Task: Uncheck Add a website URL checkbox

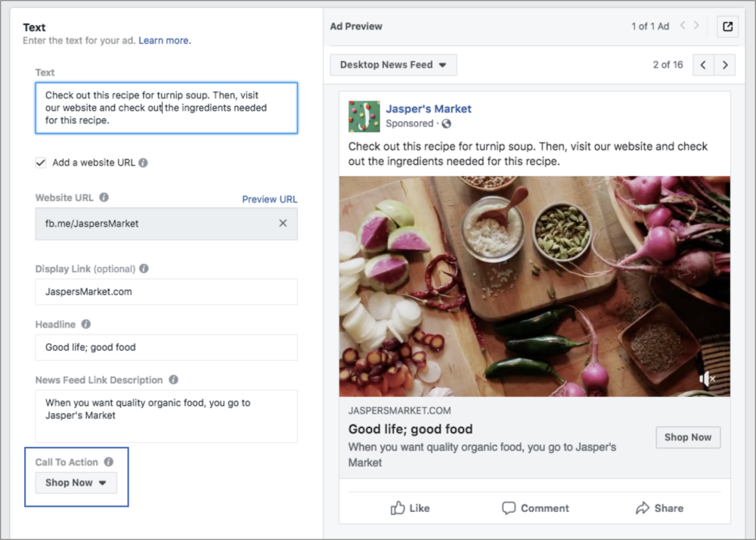Action: (x=41, y=163)
